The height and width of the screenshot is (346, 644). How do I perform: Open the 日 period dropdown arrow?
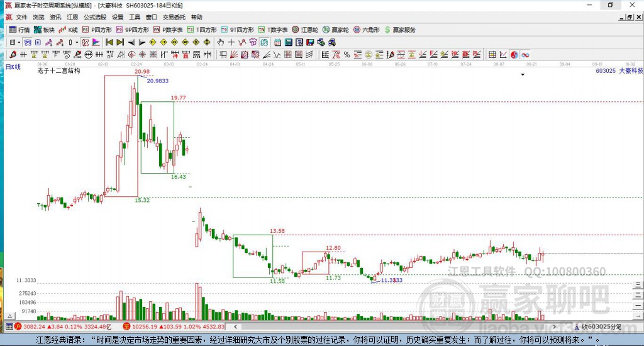click(19, 42)
